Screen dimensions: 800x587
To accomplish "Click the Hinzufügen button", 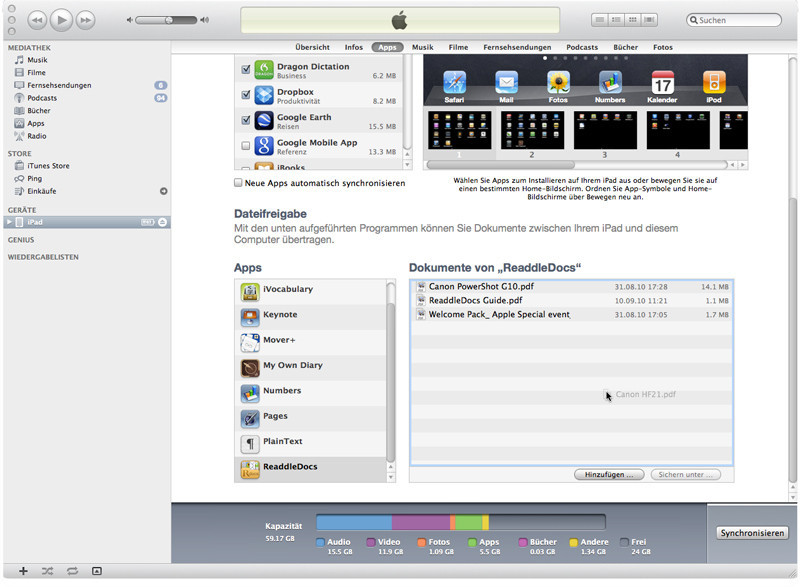I will point(609,474).
